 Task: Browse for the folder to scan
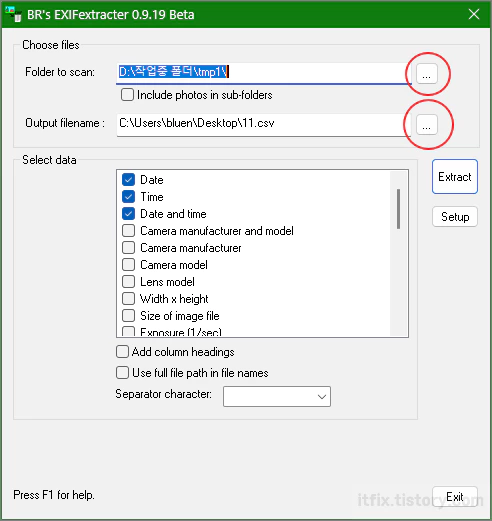coord(427,74)
